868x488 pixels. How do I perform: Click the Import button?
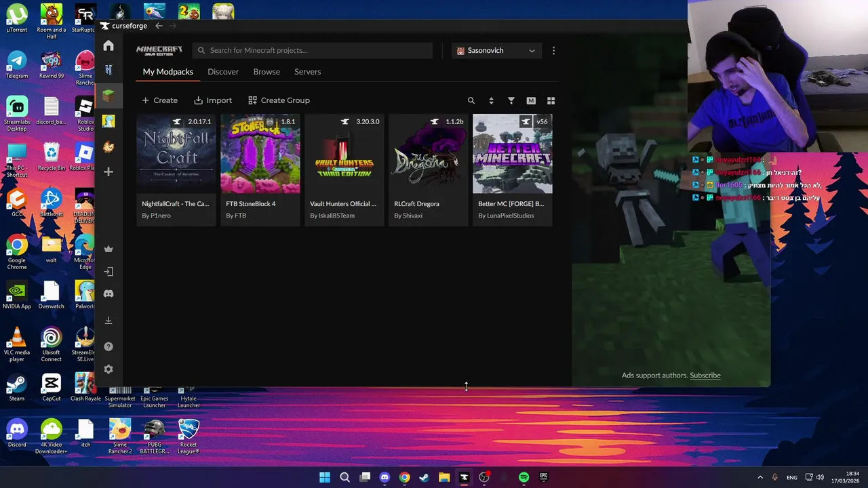[213, 100]
